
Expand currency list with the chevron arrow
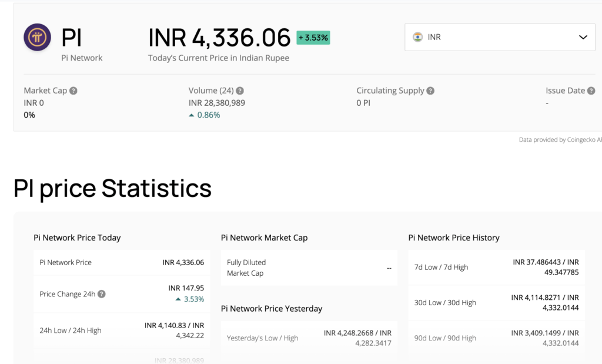click(583, 37)
